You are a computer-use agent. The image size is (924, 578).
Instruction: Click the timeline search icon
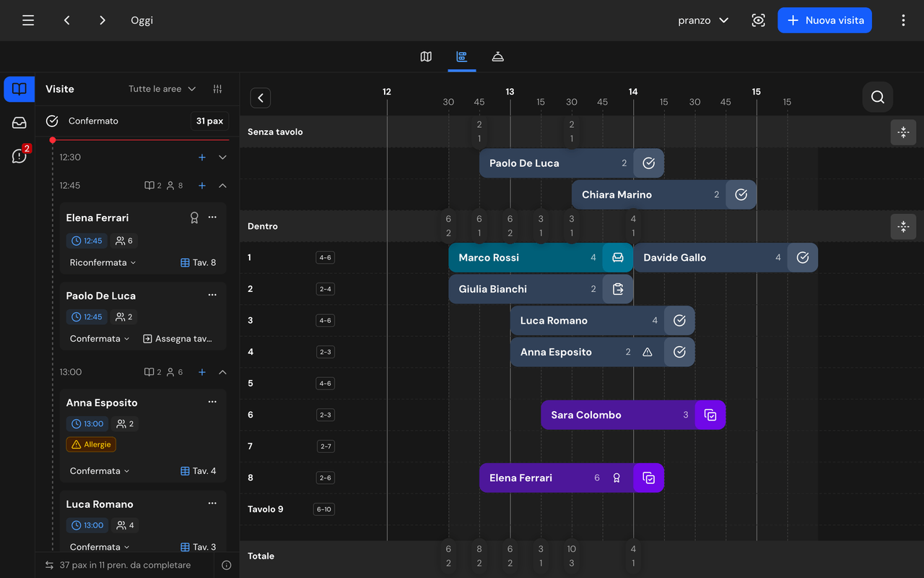[x=878, y=97]
